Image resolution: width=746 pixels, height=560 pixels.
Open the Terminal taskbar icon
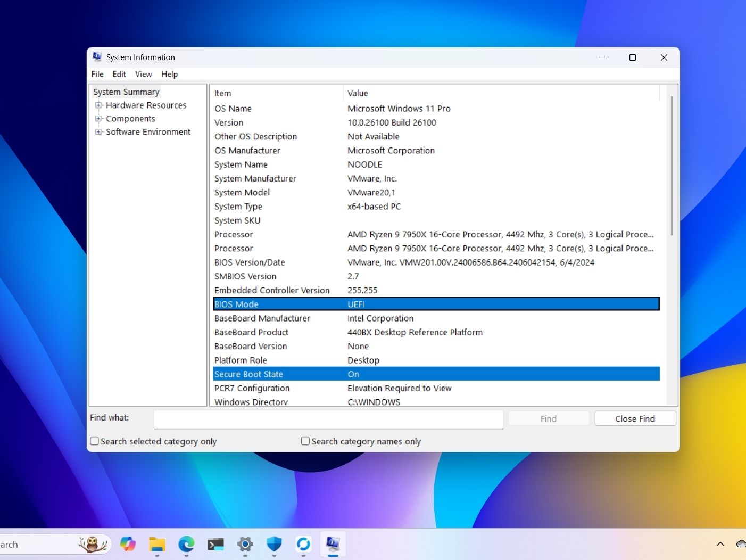pos(215,544)
